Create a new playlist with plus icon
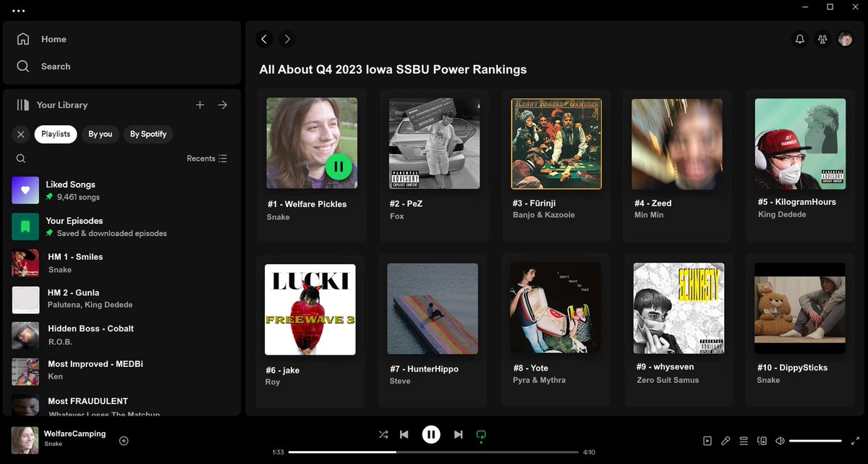 pos(200,105)
